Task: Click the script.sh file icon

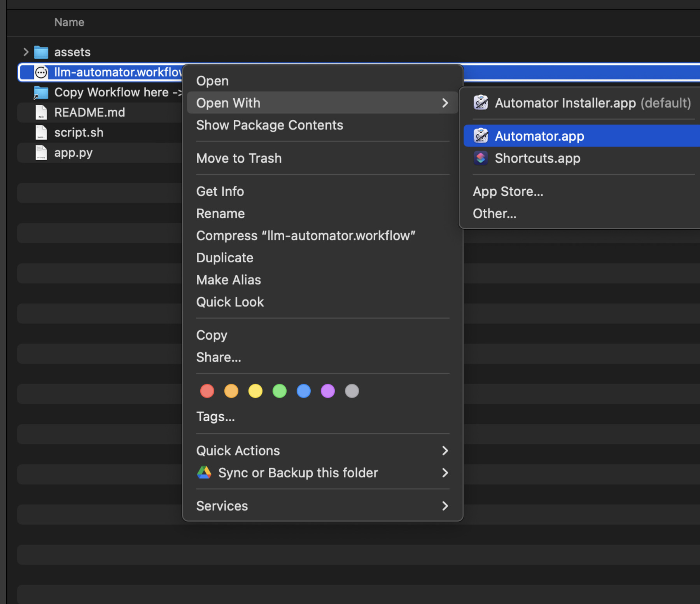Action: click(41, 133)
